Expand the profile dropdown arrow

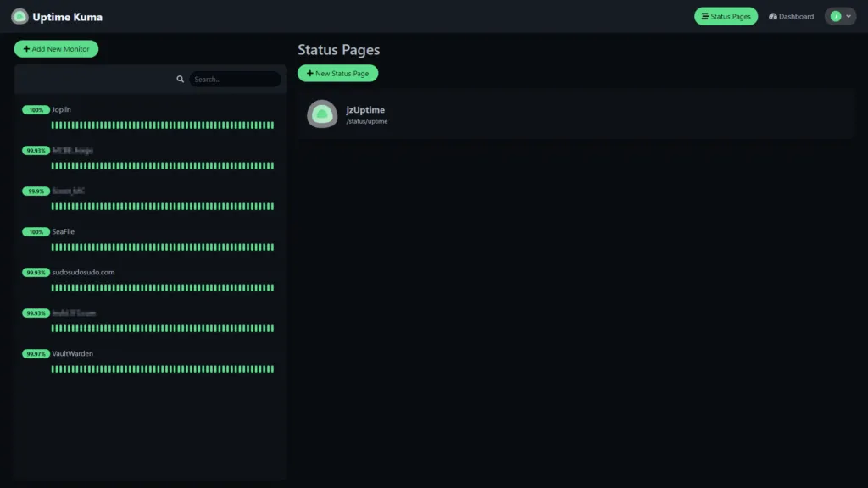[849, 16]
